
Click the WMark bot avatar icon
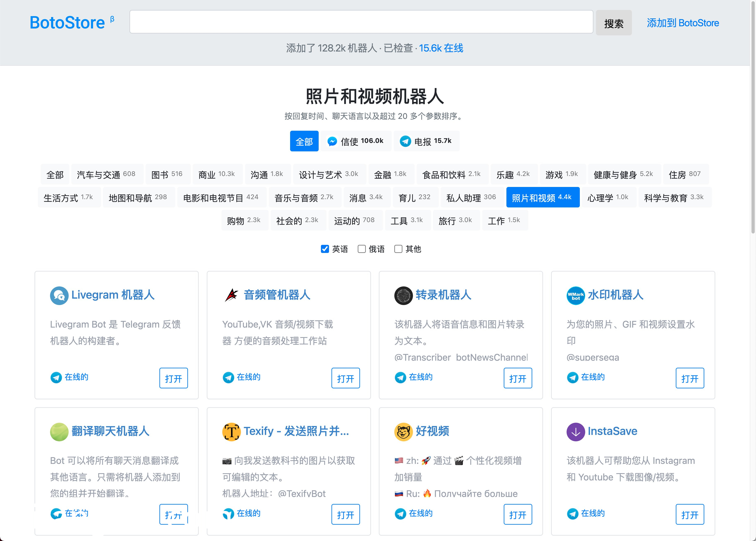click(575, 296)
